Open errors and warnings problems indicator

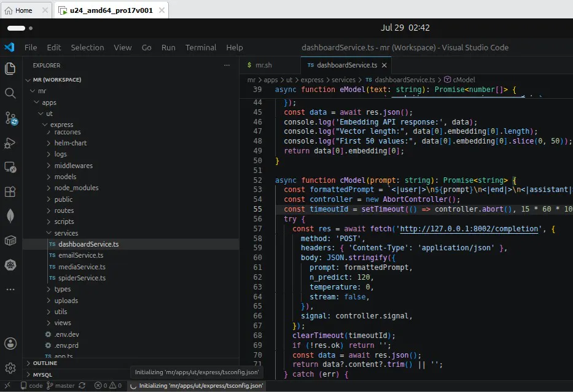tap(108, 385)
